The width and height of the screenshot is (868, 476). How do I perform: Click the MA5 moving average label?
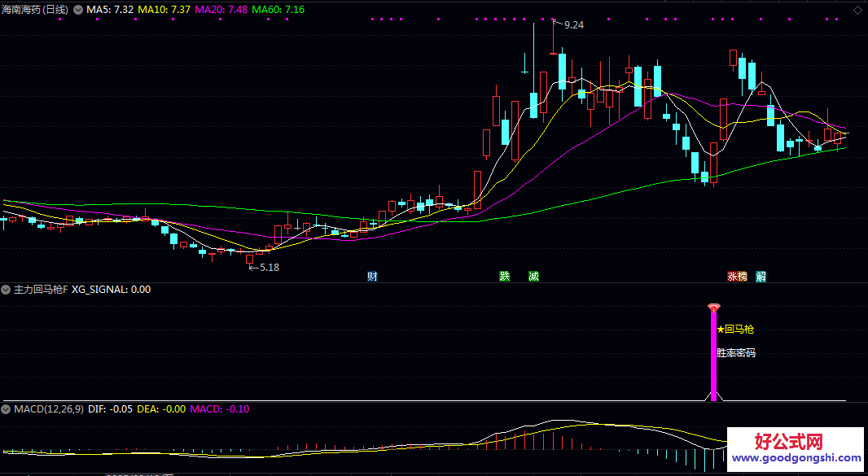click(x=110, y=9)
